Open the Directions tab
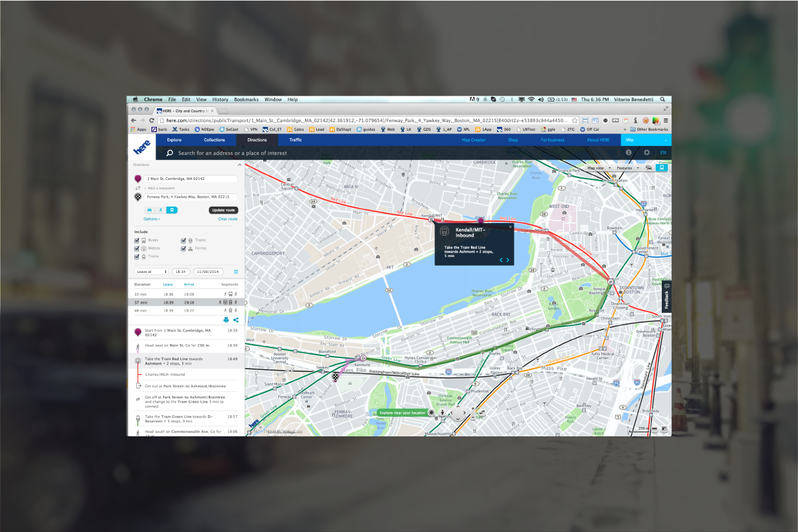 (x=256, y=140)
